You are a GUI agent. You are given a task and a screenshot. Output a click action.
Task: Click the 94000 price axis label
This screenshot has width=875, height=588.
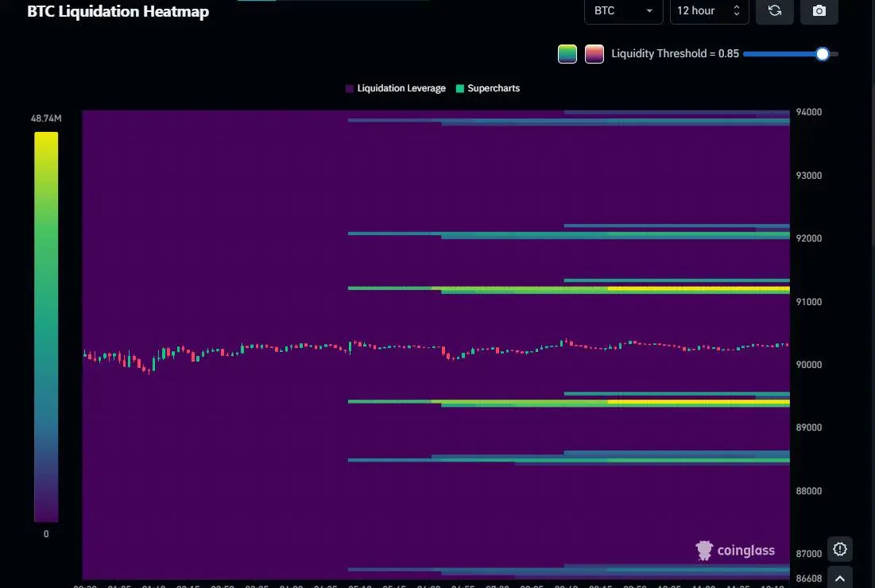pyautogui.click(x=808, y=112)
